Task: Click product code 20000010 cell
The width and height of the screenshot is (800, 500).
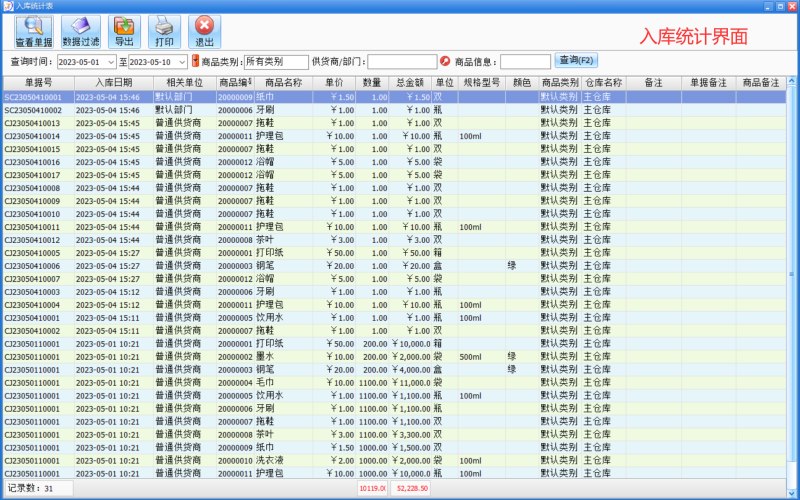Action: pyautogui.click(x=235, y=461)
